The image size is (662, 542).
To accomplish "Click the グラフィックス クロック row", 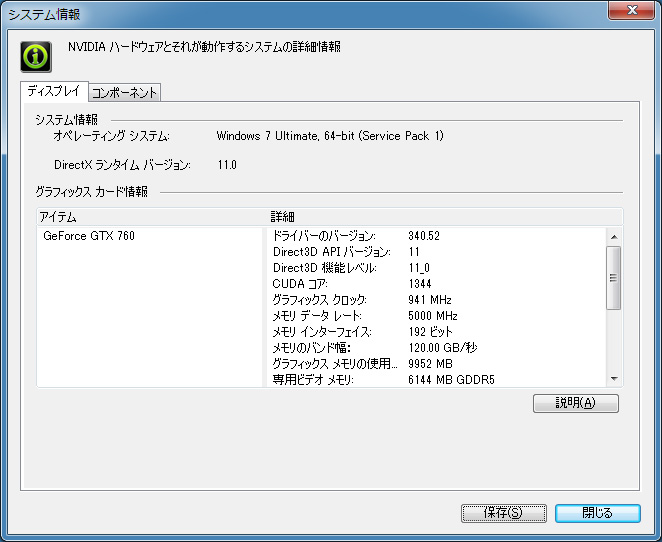I will tap(437, 300).
